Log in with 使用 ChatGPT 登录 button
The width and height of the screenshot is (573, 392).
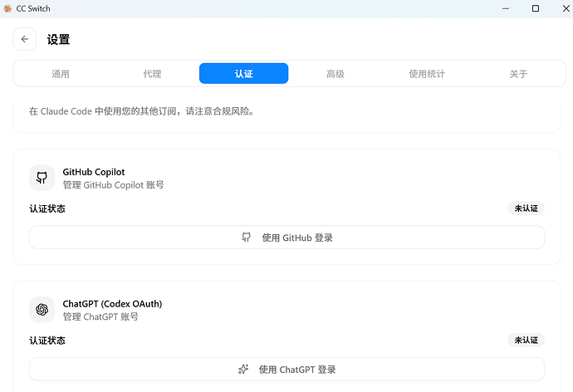(x=286, y=370)
